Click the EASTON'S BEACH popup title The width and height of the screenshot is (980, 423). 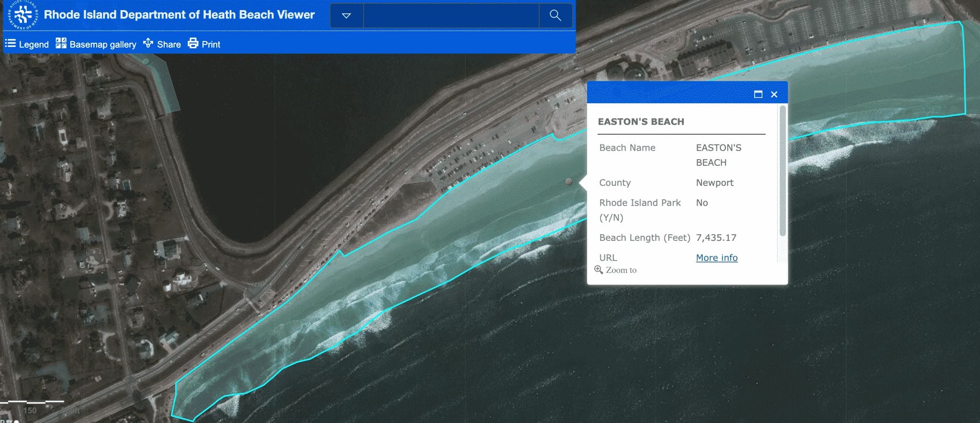pyautogui.click(x=641, y=121)
